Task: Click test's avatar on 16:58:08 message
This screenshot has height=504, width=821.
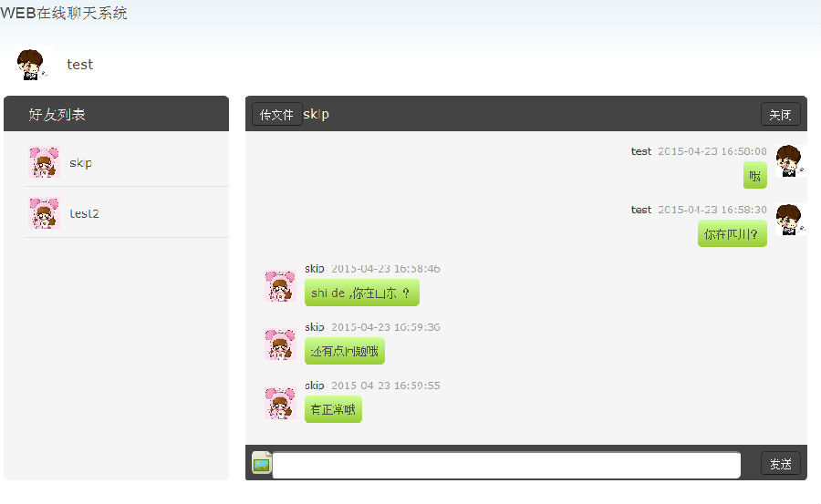Action: pyautogui.click(x=790, y=161)
